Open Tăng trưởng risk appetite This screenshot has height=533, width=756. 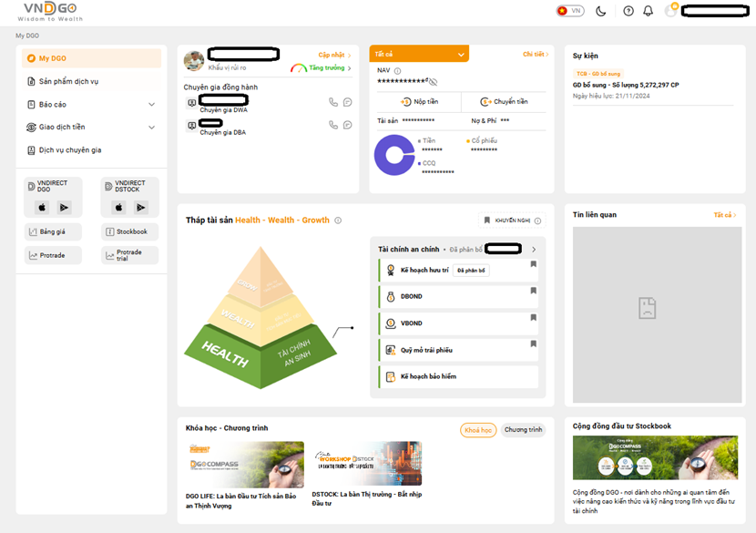coord(330,68)
